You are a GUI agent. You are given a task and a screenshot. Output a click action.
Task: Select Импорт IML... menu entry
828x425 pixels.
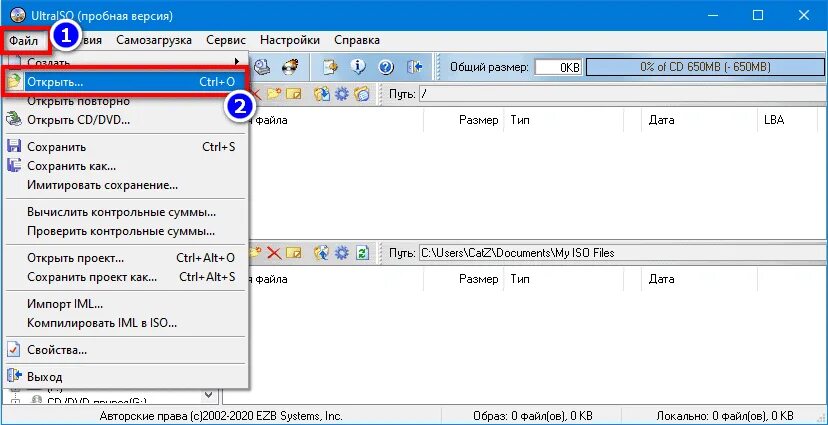point(127,304)
